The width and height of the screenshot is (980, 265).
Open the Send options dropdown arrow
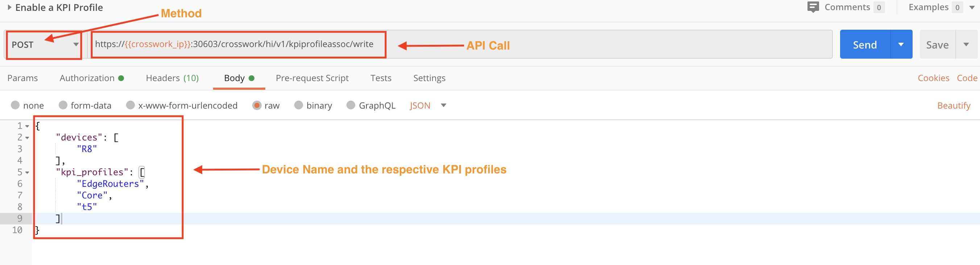[x=901, y=45]
